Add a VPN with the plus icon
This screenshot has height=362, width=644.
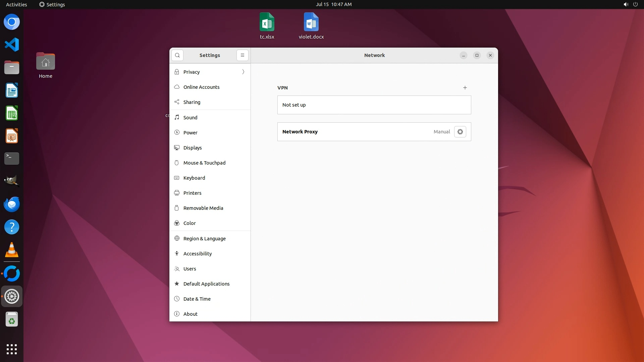pos(465,88)
